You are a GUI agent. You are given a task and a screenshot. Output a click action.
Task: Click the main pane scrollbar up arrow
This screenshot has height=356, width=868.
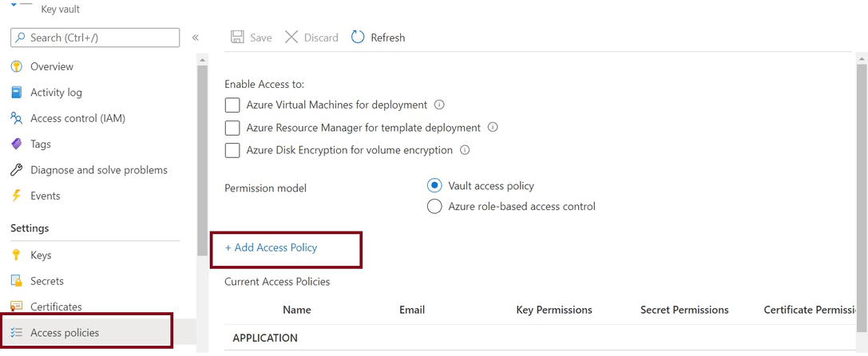click(x=862, y=58)
